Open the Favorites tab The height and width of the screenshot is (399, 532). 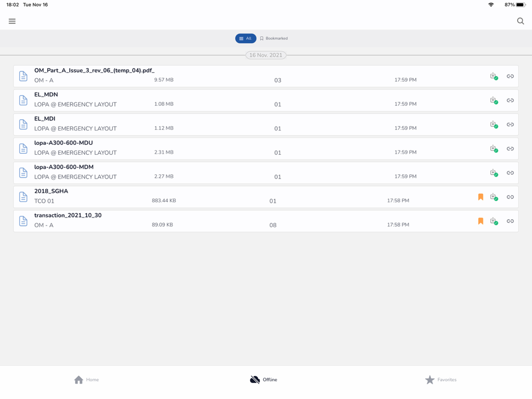pos(440,380)
